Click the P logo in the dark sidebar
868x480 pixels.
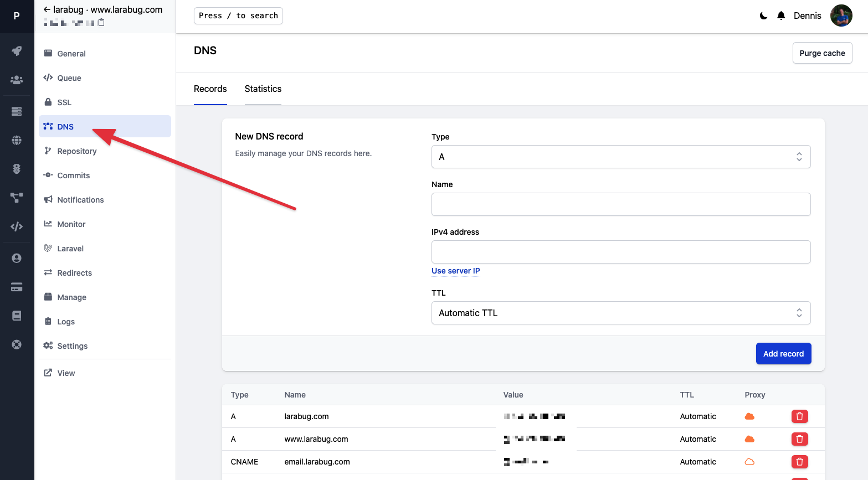click(17, 16)
